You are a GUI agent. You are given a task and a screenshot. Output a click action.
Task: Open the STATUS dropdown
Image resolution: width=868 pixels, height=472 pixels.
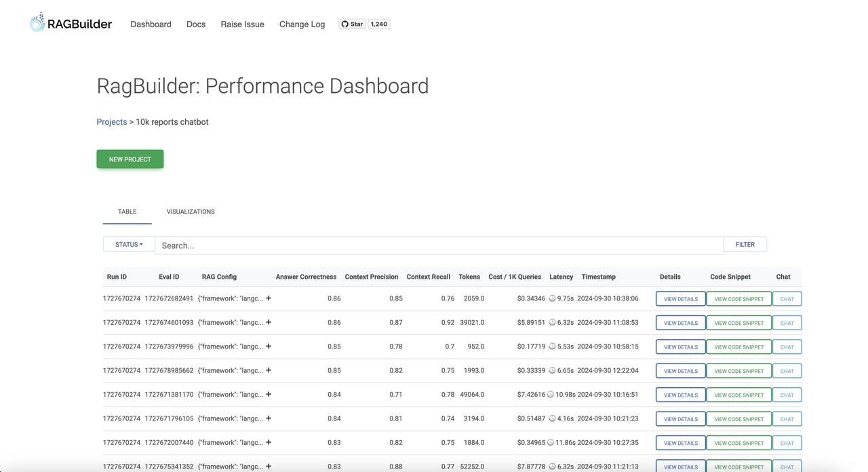pos(129,244)
